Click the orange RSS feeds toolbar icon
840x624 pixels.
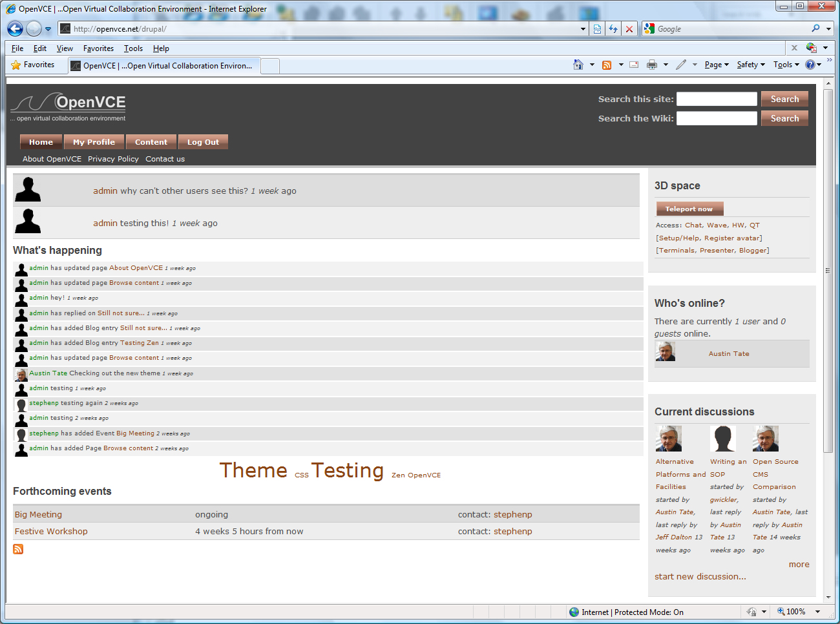(x=607, y=65)
